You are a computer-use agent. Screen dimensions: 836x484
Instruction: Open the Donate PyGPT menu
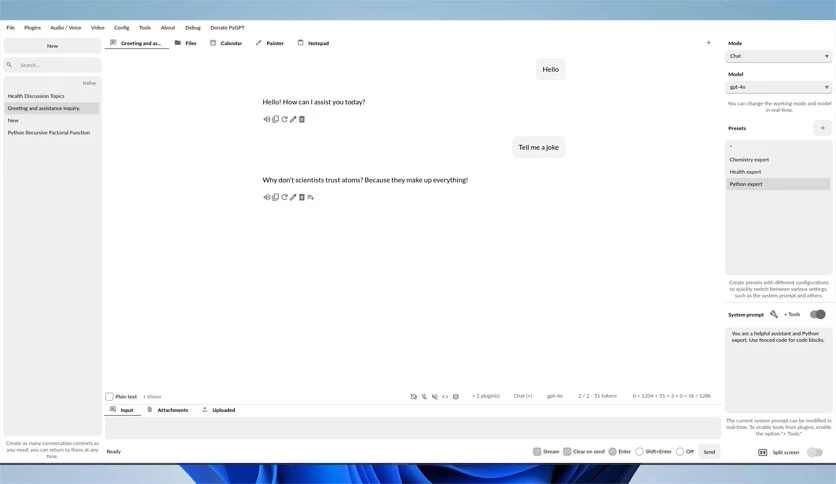(x=228, y=28)
